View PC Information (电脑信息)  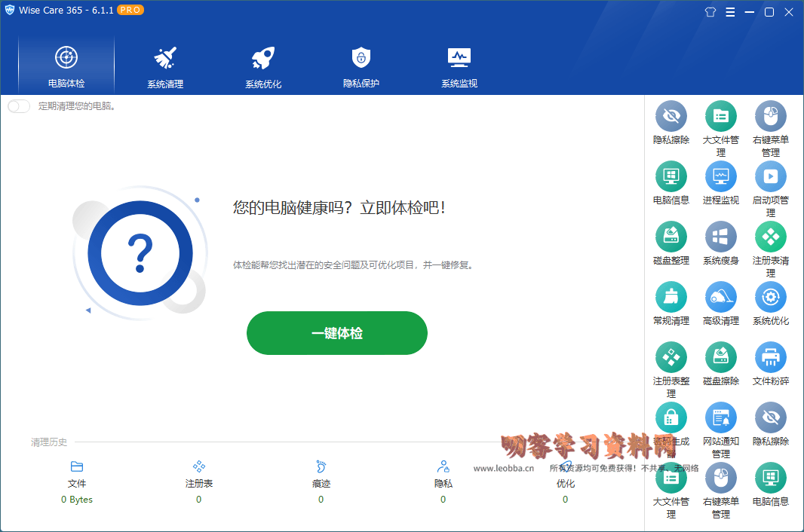(x=671, y=179)
